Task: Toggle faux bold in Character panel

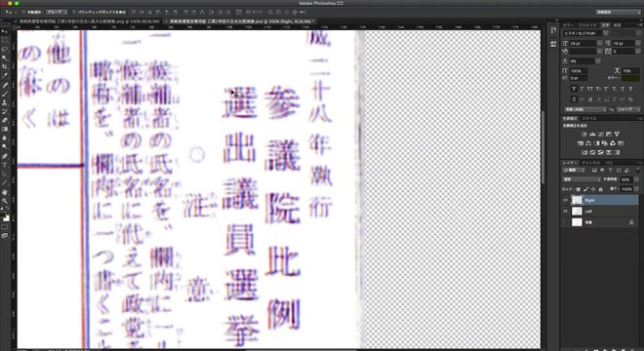Action: coord(574,89)
